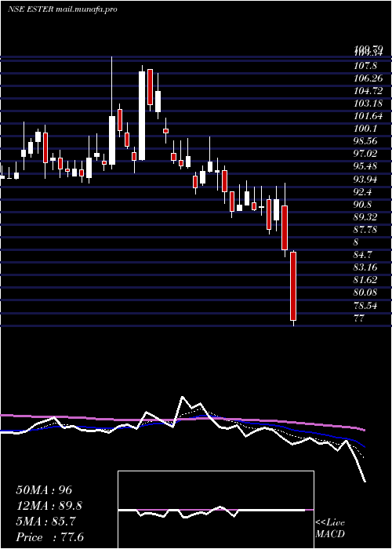Click the NSE ESTER mail.munafa.pro title text

[62, 9]
